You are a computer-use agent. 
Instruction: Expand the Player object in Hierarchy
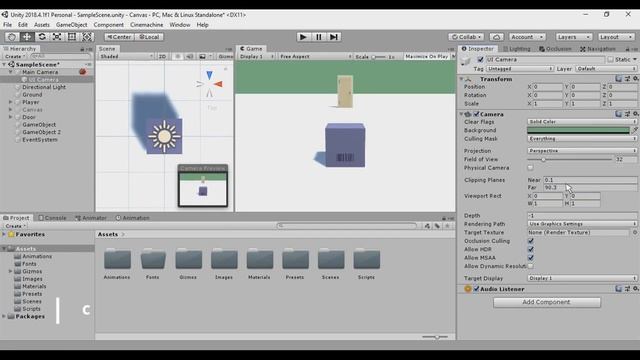pyautogui.click(x=11, y=102)
